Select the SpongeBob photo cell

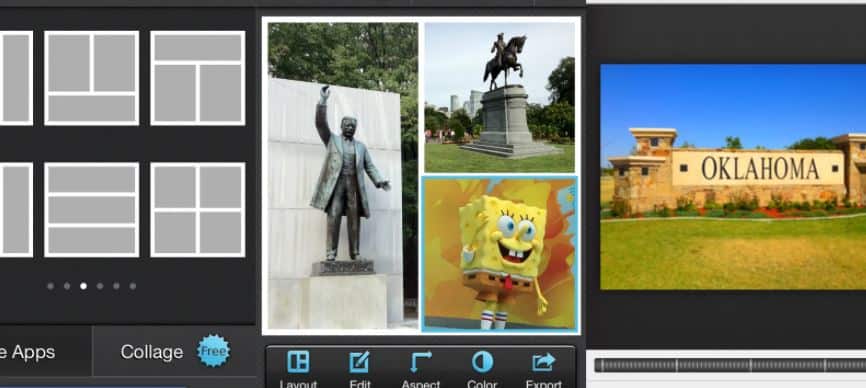coord(499,254)
